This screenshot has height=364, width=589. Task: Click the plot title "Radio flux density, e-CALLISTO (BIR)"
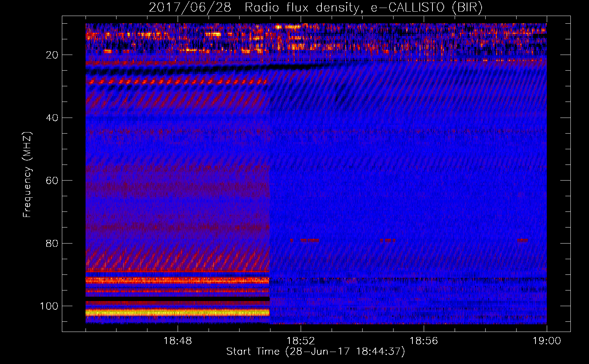[363, 7]
